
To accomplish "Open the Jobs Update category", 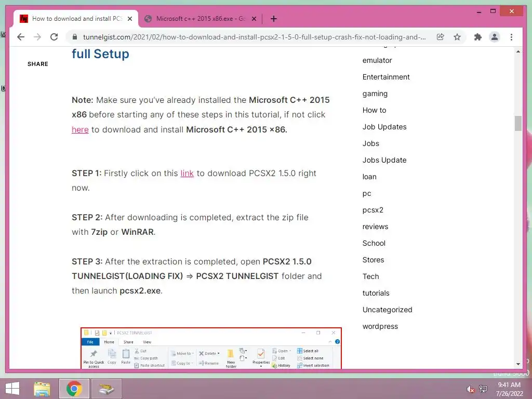I will [384, 160].
